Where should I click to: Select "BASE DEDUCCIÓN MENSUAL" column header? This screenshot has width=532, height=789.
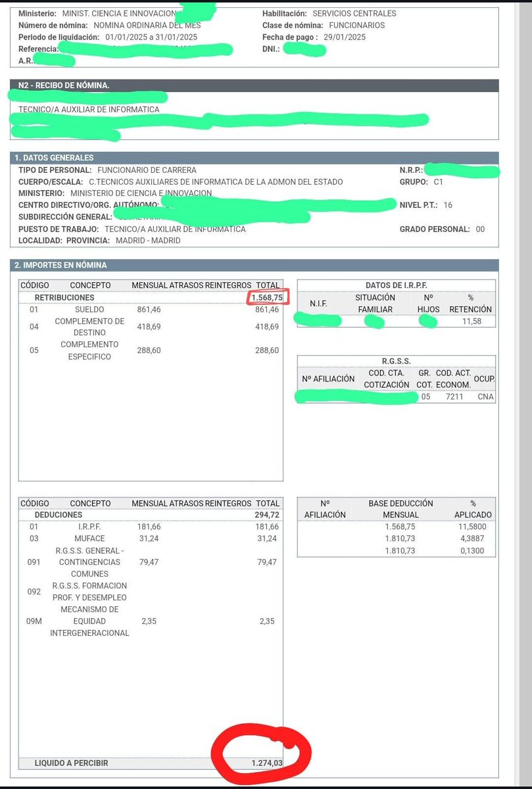(x=400, y=509)
